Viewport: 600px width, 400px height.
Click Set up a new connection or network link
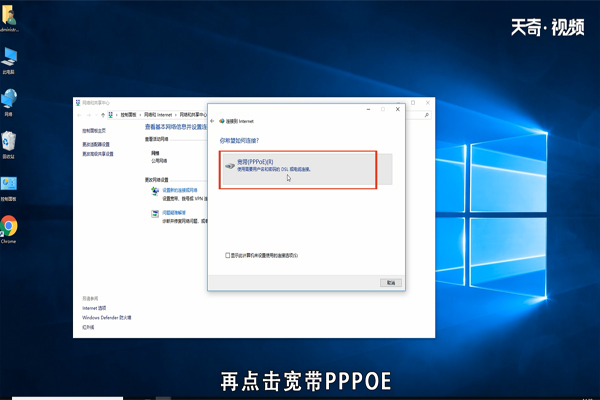[179, 190]
